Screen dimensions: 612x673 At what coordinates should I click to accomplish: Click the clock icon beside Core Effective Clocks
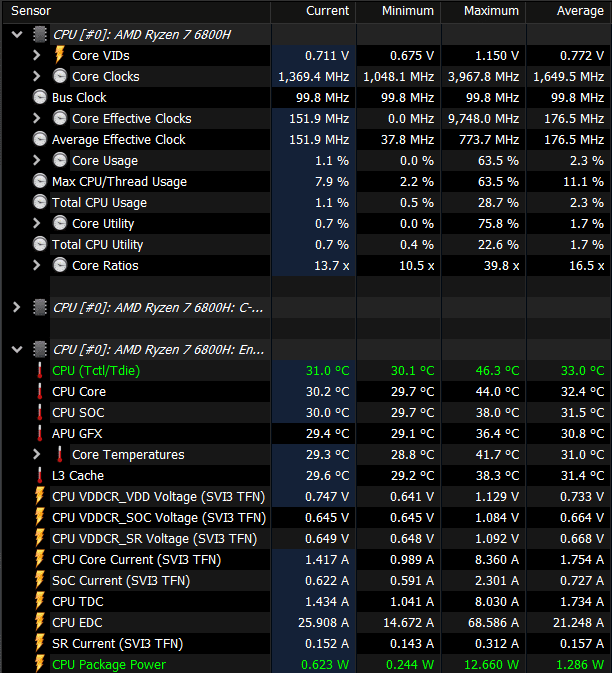coord(60,118)
